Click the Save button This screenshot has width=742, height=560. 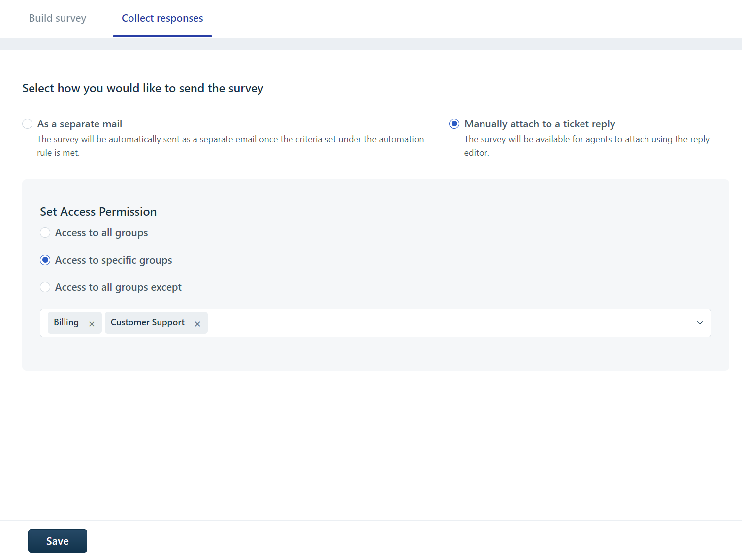[x=58, y=541]
